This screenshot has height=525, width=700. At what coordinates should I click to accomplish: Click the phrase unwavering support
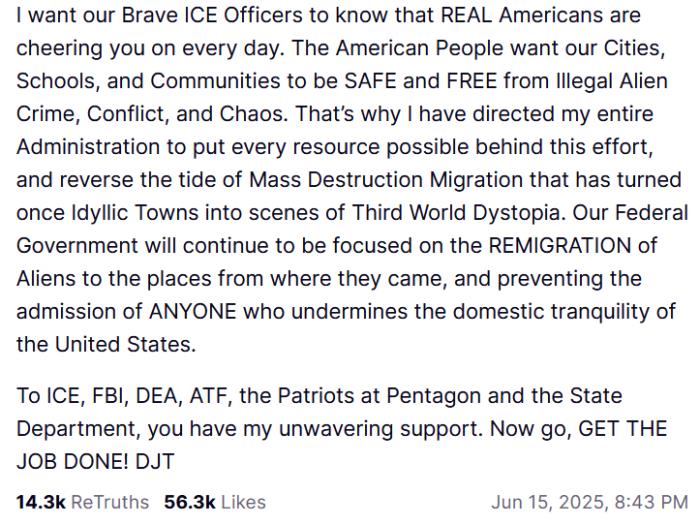(x=381, y=429)
